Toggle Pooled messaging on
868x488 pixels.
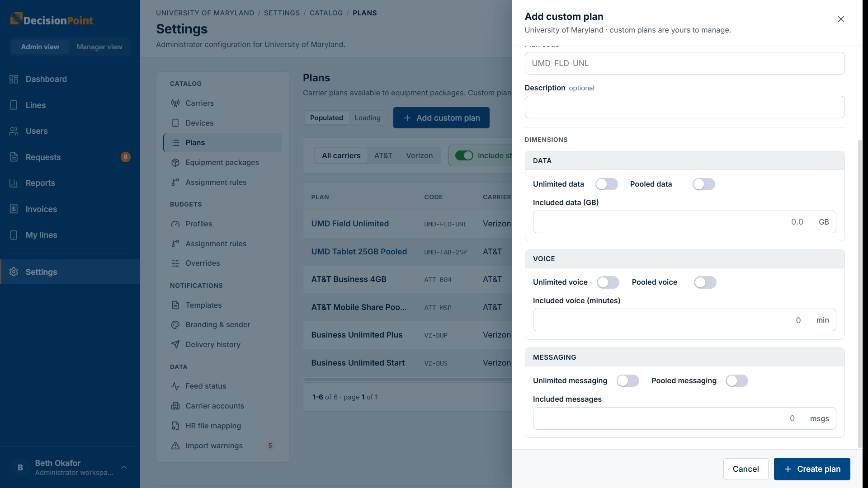(x=737, y=381)
